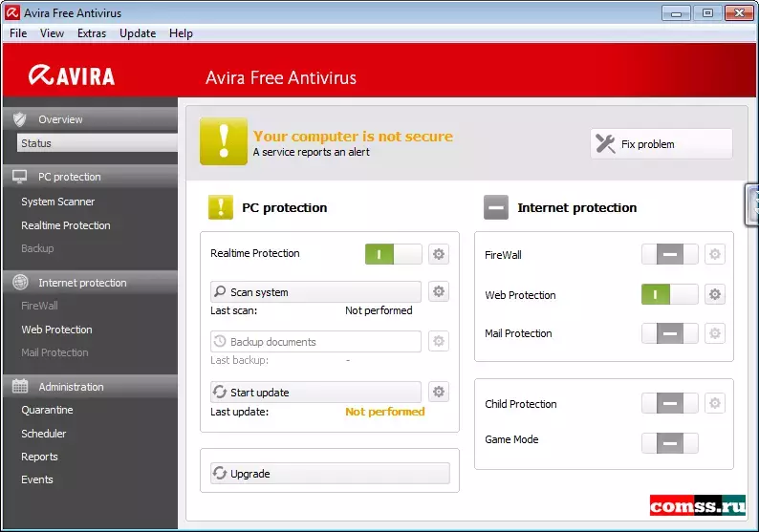Open Scheduler in sidebar
The image size is (759, 532).
coord(44,434)
